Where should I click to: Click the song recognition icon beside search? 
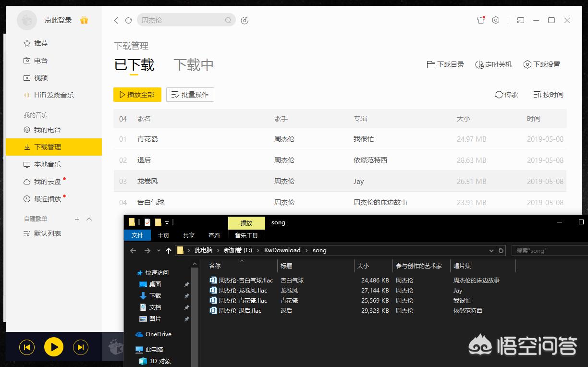pyautogui.click(x=245, y=20)
